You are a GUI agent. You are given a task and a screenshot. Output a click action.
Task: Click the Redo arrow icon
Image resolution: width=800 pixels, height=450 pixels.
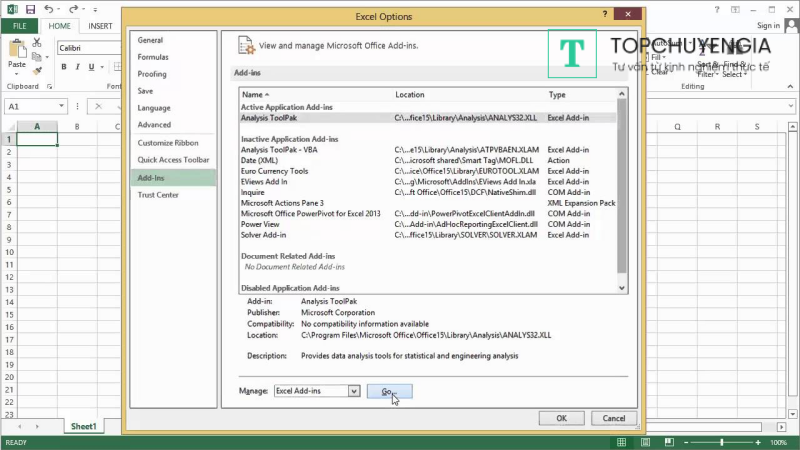click(x=79, y=8)
